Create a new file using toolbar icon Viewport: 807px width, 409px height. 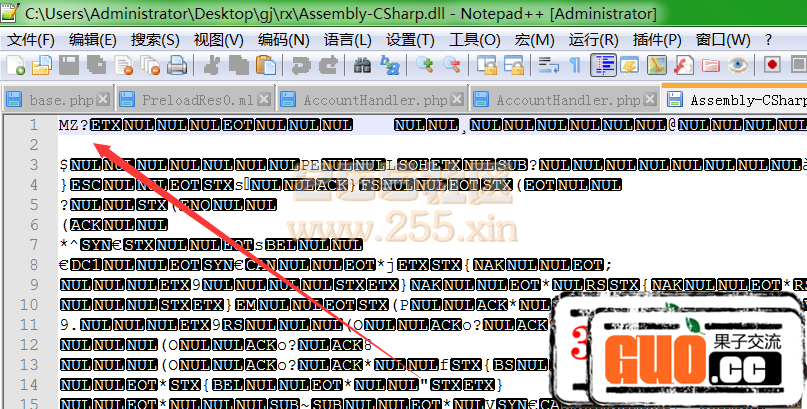coord(17,66)
